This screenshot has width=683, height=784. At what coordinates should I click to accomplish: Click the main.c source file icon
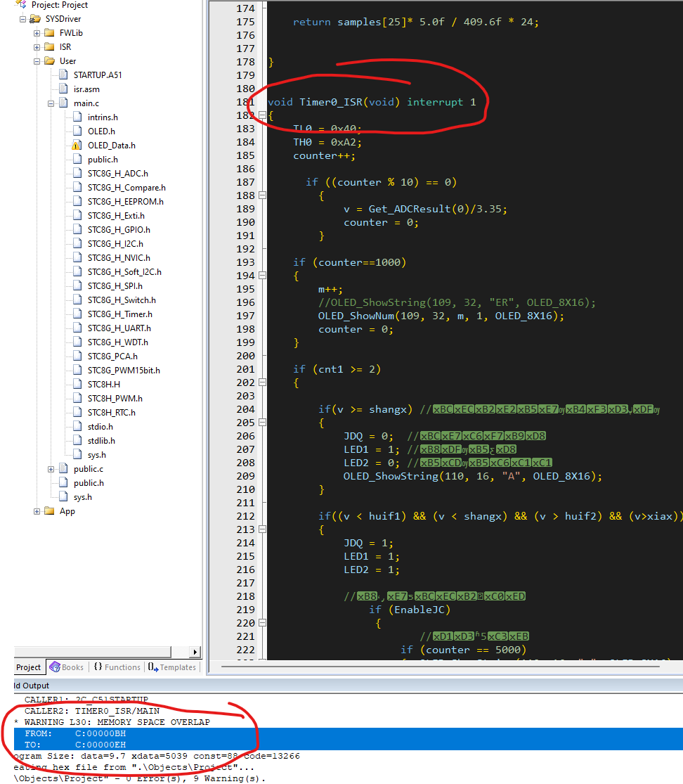point(63,103)
